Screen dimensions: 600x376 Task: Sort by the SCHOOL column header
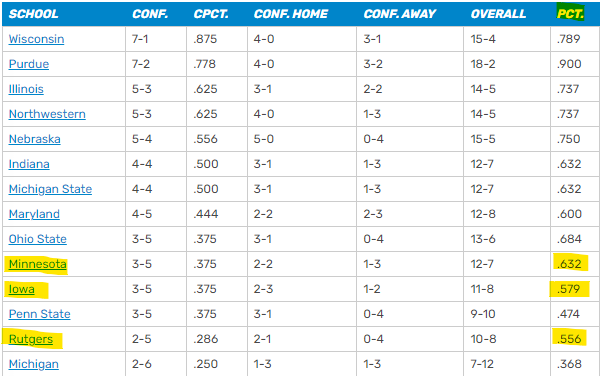point(33,14)
